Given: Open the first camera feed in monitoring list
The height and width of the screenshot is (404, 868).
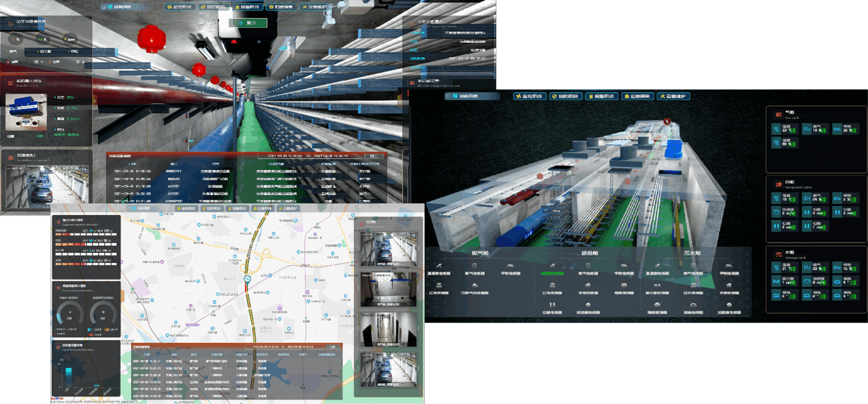Looking at the screenshot, I should click(x=387, y=249).
